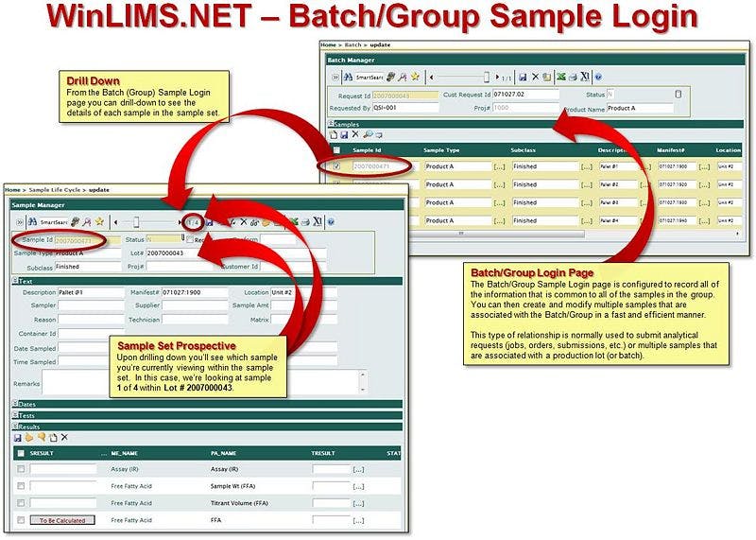Click the ME_NAME column header
Image resolution: width=756 pixels, height=540 pixels.
(125, 454)
